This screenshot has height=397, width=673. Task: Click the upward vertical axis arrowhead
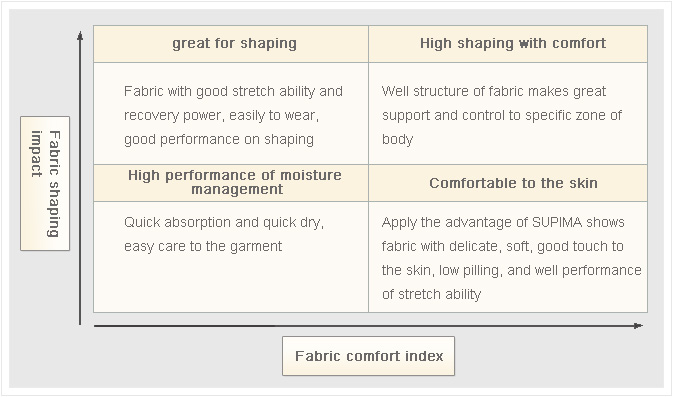click(80, 35)
